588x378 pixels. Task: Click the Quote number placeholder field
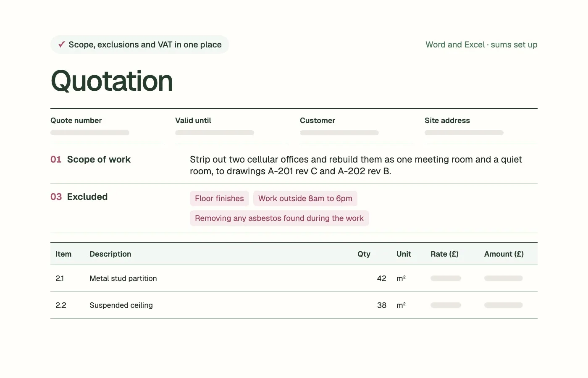click(x=90, y=133)
